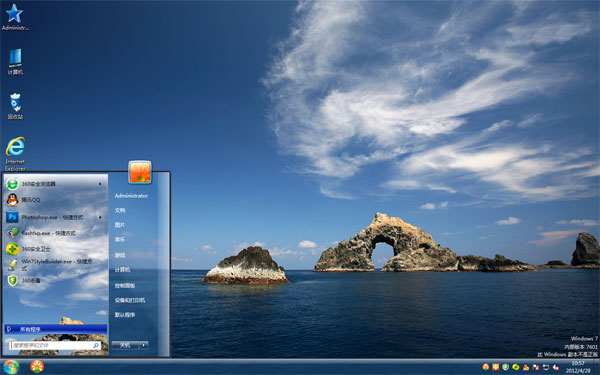
Task: Launch Win7StyleBuilder.exe shortcut in Start menu
Action: (56, 265)
